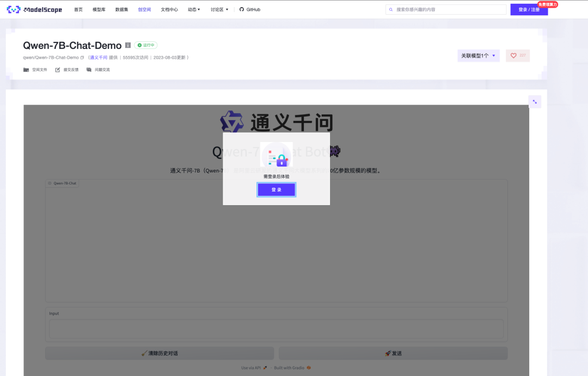This screenshot has height=376, width=588.
Task: Click the 发送 send button
Action: point(394,353)
